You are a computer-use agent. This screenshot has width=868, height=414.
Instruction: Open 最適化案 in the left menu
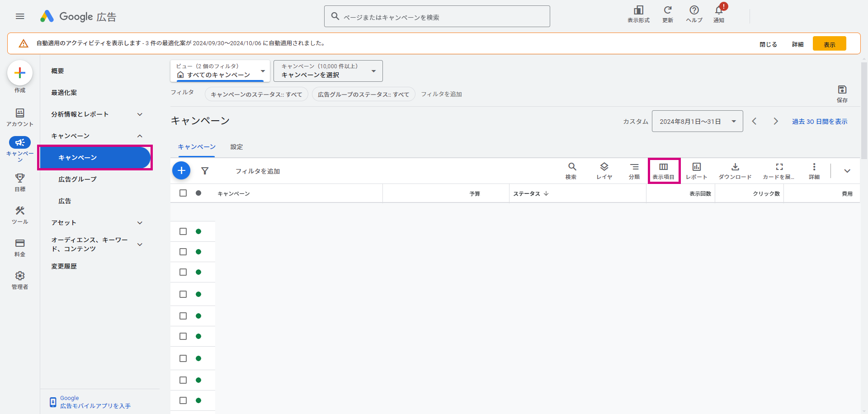64,93
